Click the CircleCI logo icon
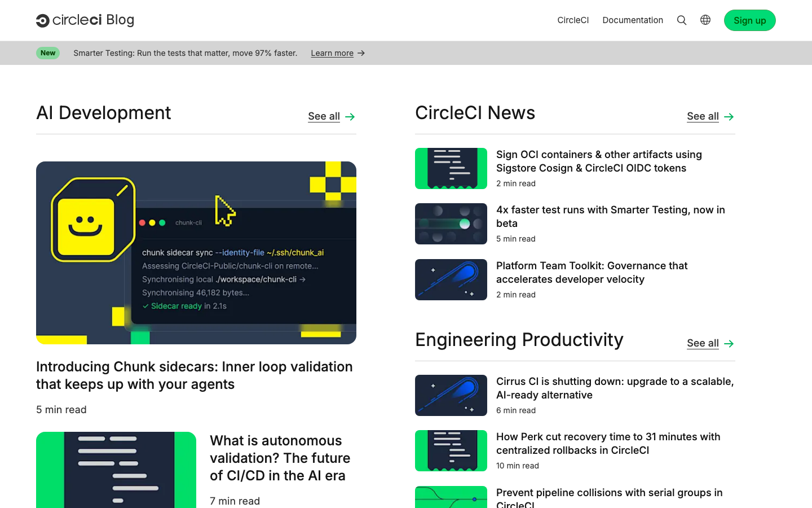This screenshot has height=508, width=812. coord(43,20)
